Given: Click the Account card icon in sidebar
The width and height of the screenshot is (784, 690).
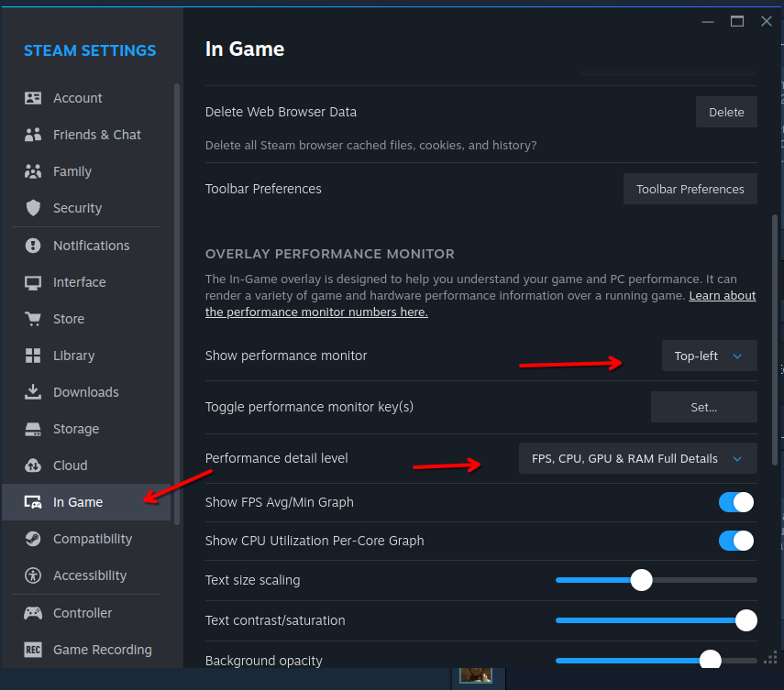Looking at the screenshot, I should click(33, 98).
